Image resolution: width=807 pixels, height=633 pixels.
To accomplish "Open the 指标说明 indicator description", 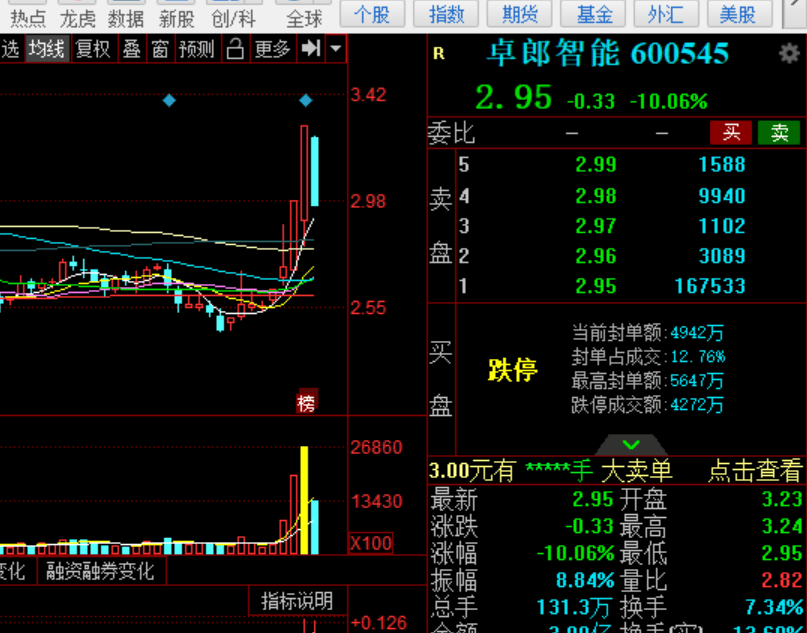I will coord(297,601).
